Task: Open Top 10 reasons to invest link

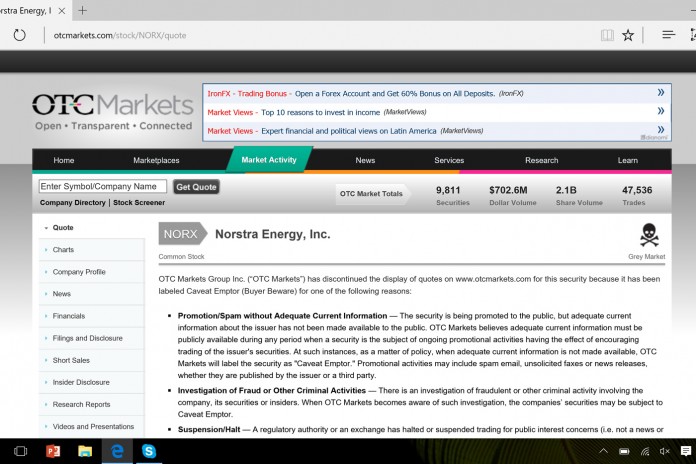Action: coord(320,112)
